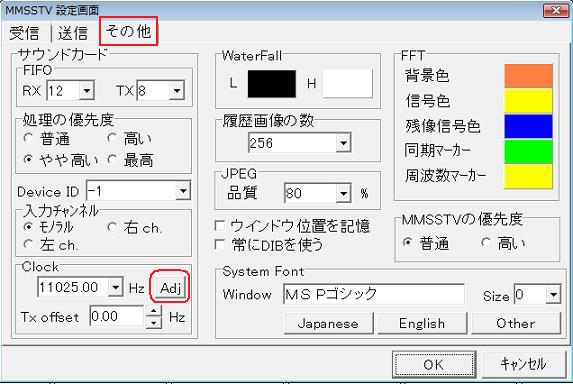Click the Adj clock button

(170, 288)
